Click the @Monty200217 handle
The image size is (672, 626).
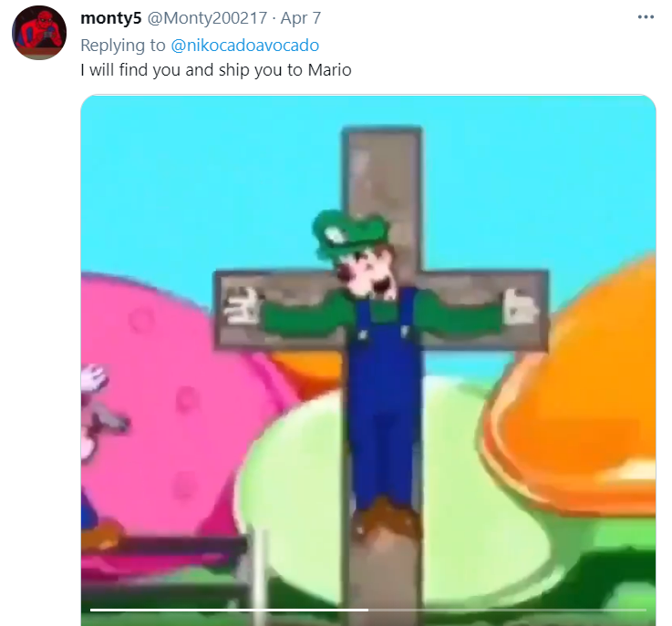207,18
